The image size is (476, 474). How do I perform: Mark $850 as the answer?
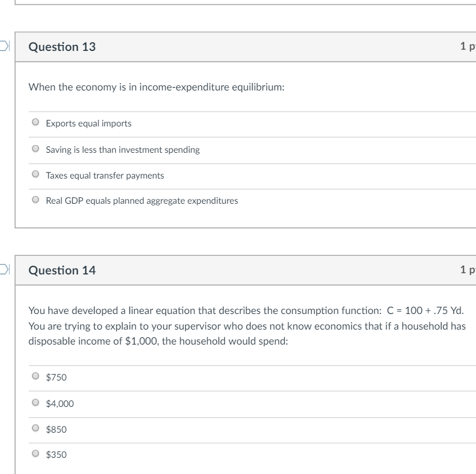36,428
